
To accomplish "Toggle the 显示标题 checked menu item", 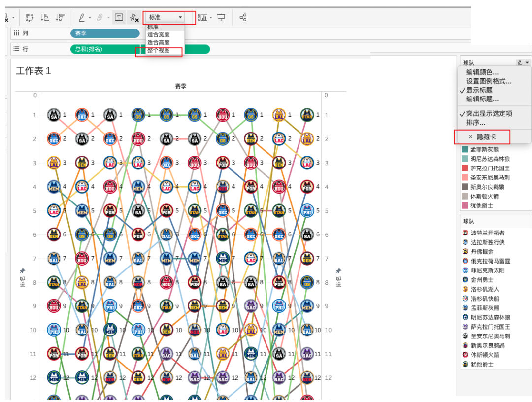I will [479, 90].
